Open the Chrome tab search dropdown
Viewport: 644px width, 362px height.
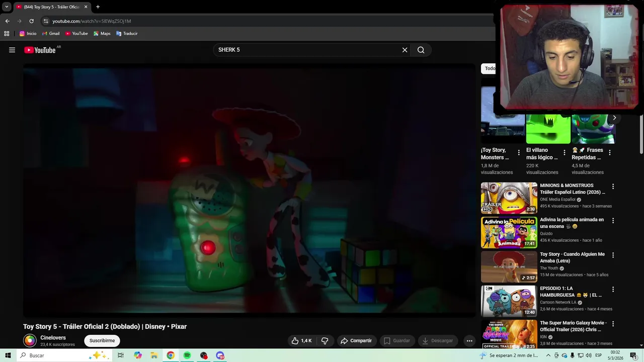tap(7, 7)
